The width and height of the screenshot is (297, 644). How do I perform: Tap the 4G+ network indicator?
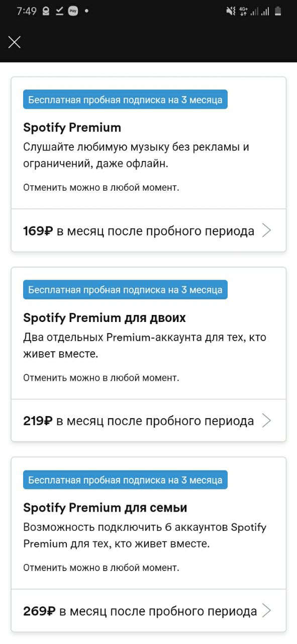(x=244, y=11)
